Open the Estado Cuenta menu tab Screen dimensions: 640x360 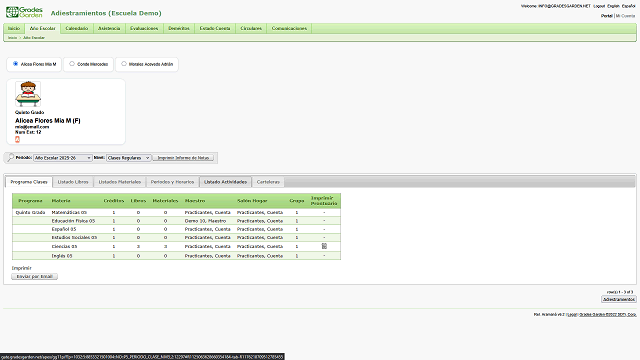215,29
